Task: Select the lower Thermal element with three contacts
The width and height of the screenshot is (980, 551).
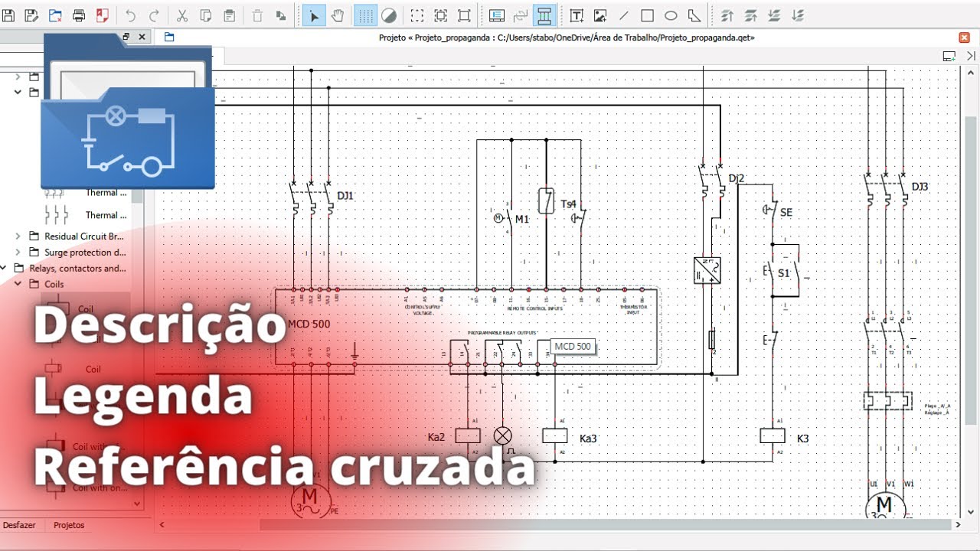Action: [84, 215]
